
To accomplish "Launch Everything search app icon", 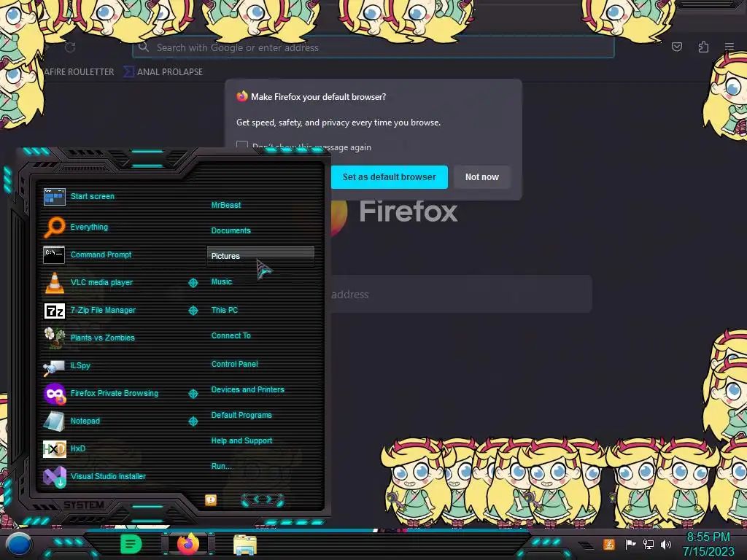I will (x=54, y=227).
